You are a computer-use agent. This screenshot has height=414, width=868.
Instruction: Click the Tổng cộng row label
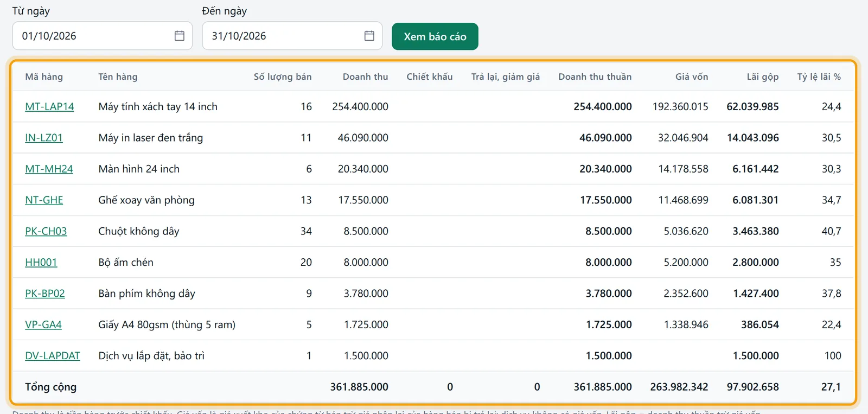point(51,387)
